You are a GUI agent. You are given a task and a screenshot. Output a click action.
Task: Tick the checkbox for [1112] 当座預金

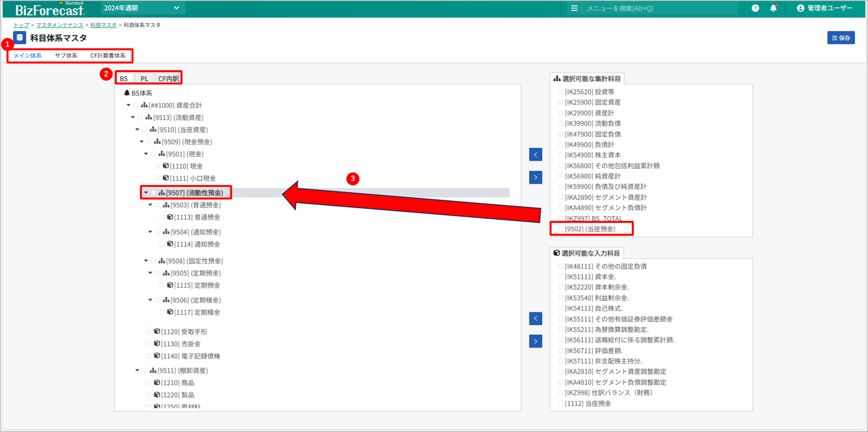[560, 403]
